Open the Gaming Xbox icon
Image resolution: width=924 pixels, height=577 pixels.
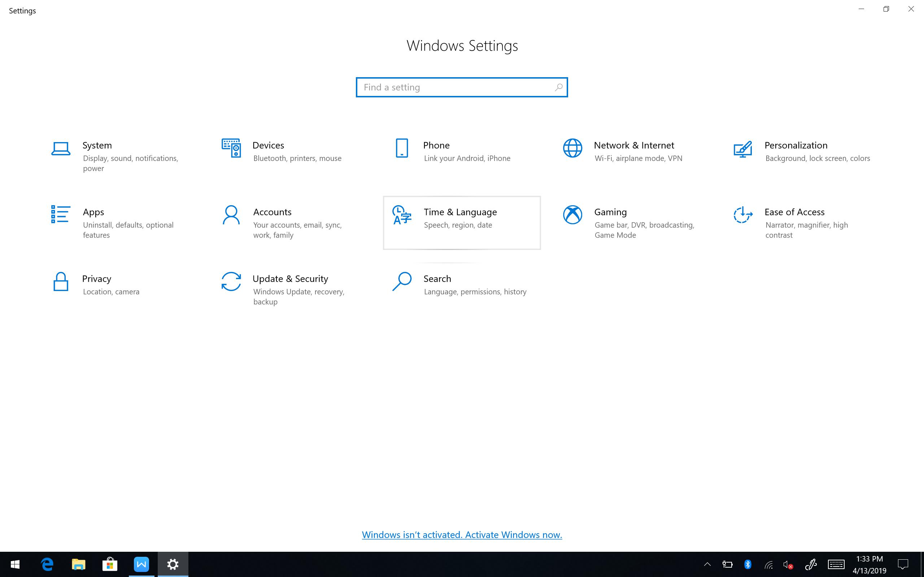point(572,215)
